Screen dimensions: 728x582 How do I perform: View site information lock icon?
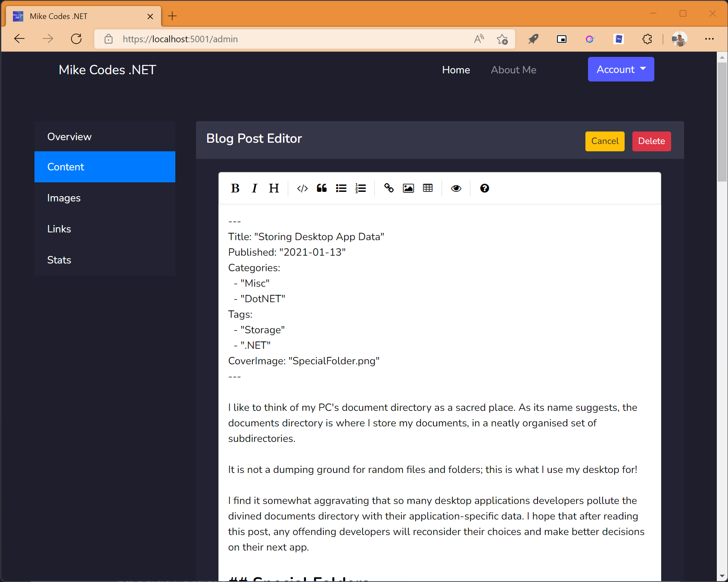[109, 39]
